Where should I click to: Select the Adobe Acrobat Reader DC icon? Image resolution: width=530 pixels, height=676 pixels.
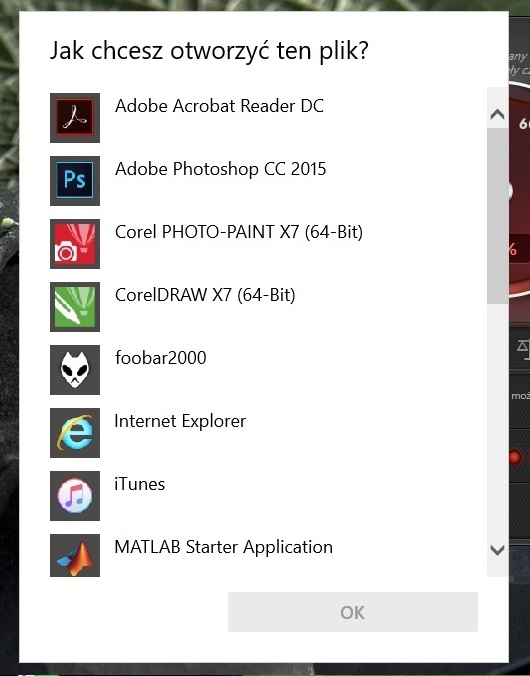click(75, 118)
